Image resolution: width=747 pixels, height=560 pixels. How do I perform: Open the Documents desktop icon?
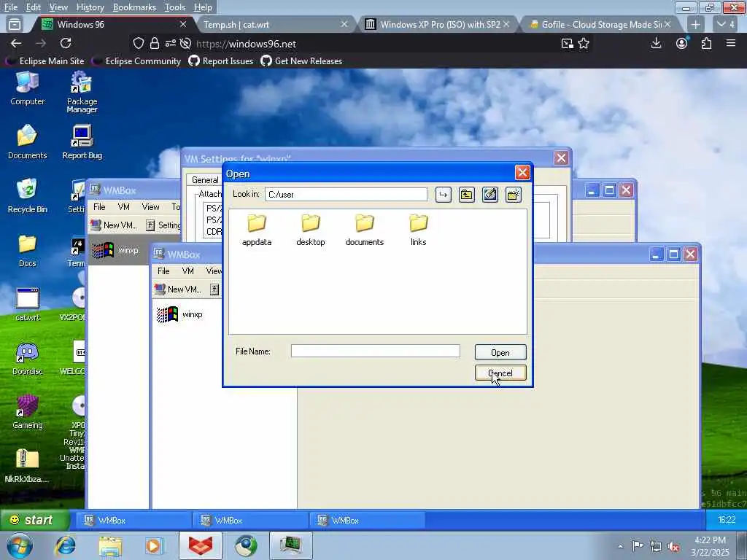[x=27, y=142]
